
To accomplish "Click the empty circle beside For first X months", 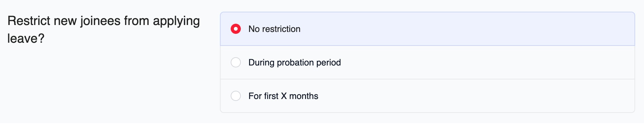I will click(236, 96).
